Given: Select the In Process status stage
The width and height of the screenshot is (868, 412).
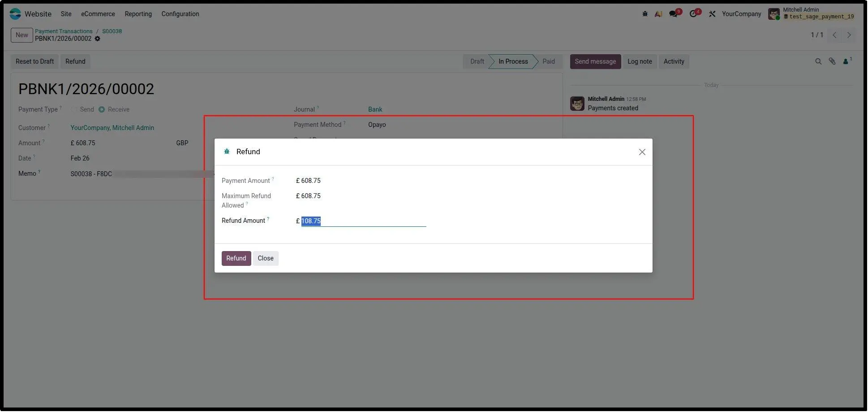Looking at the screenshot, I should (514, 61).
